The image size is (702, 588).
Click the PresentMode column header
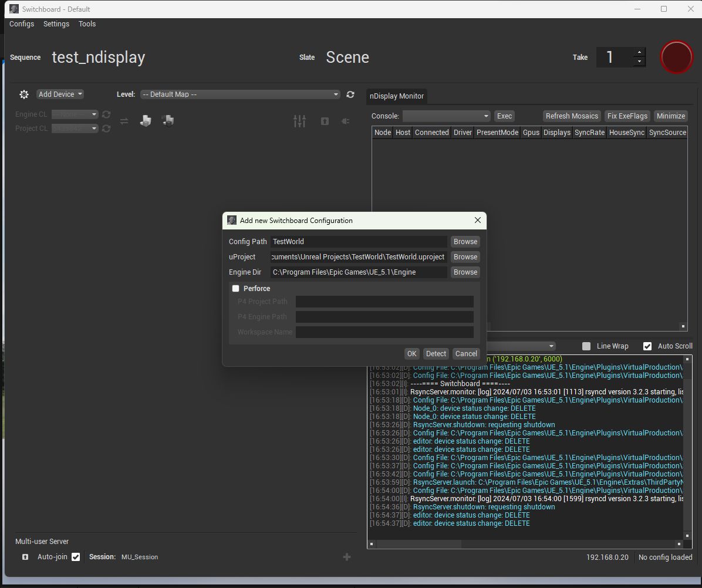(x=497, y=133)
